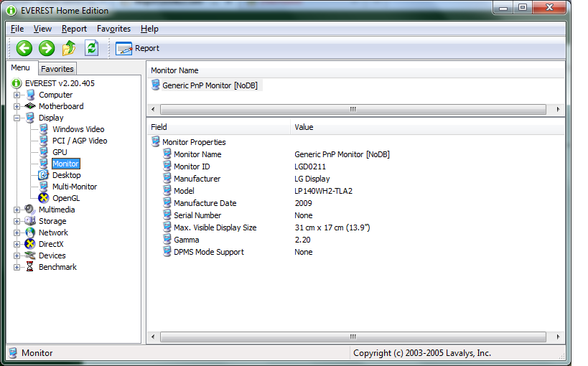Click the Devices icon in tree
588x366 pixels.
click(30, 255)
